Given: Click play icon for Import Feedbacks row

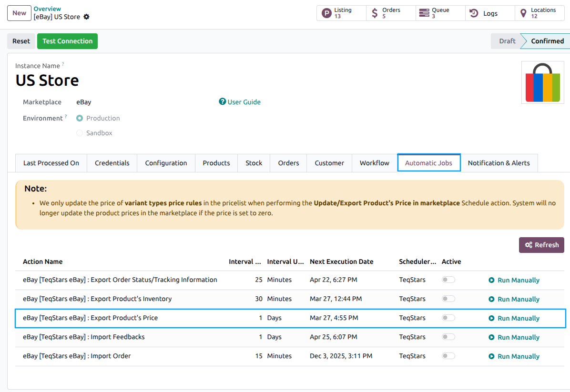Looking at the screenshot, I should point(491,337).
